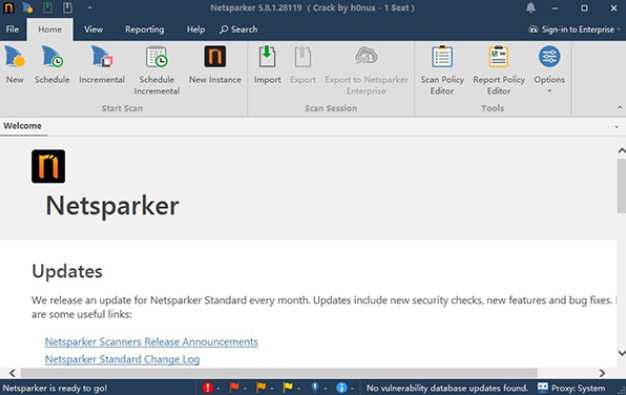Open the Scan Policy Editor
The width and height of the screenshot is (626, 395).
point(442,70)
